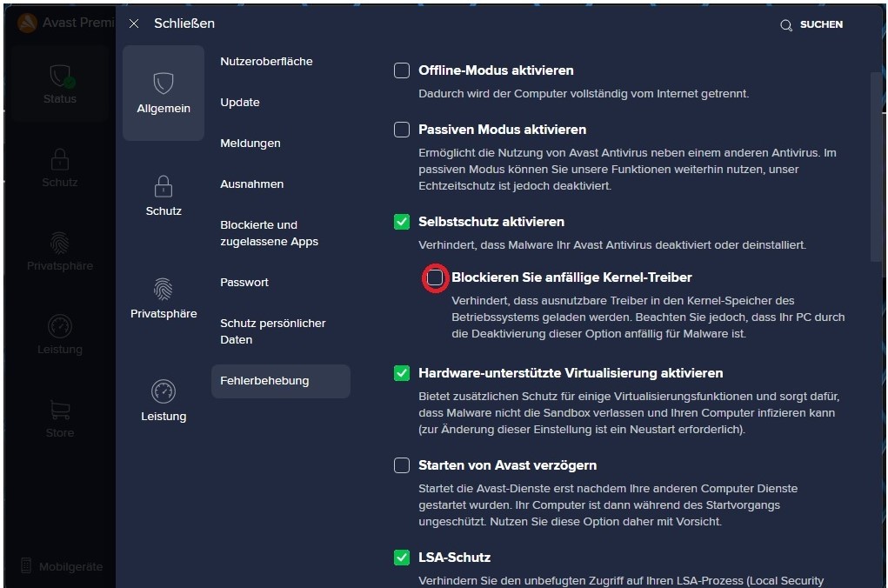Open the Nutzeroberfläche settings page
The width and height of the screenshot is (888, 588).
pos(266,62)
